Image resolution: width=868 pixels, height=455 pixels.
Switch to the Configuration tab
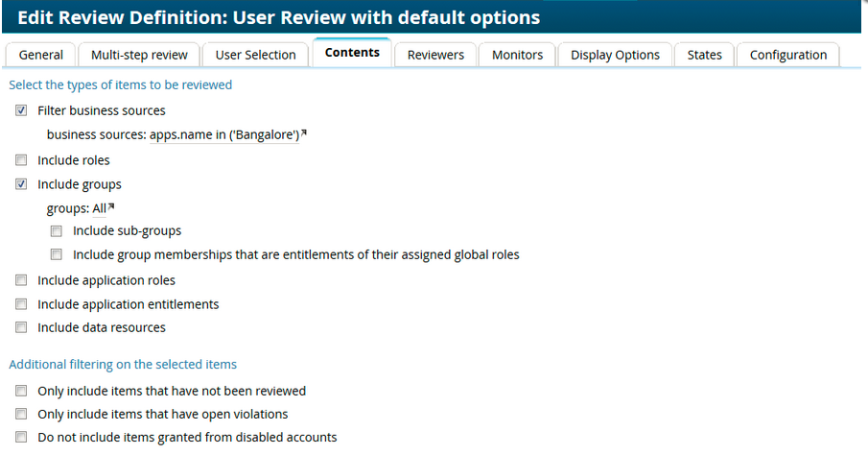click(787, 55)
